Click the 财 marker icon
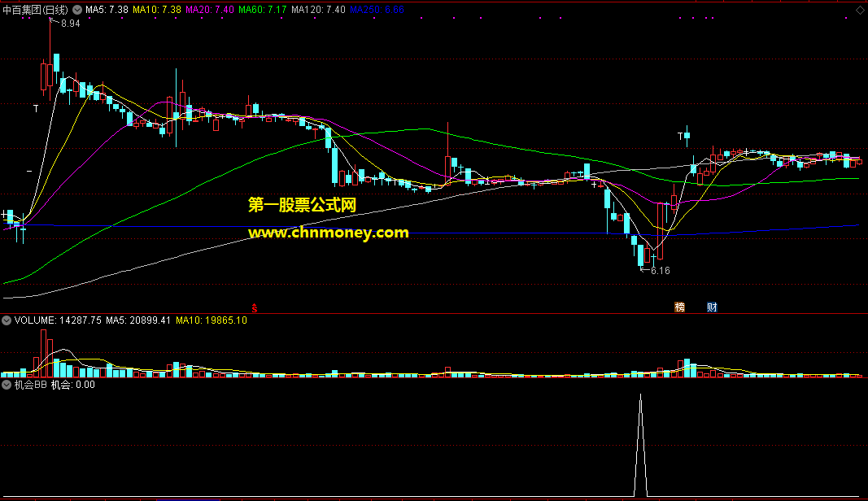 (x=712, y=307)
